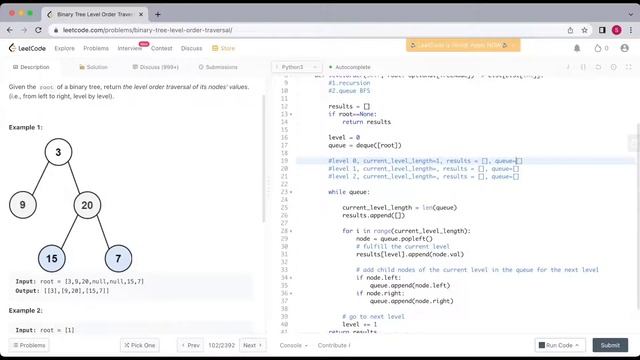Image resolution: width=640 pixels, height=360 pixels.
Task: Reset code to default icon
Action: (598, 67)
